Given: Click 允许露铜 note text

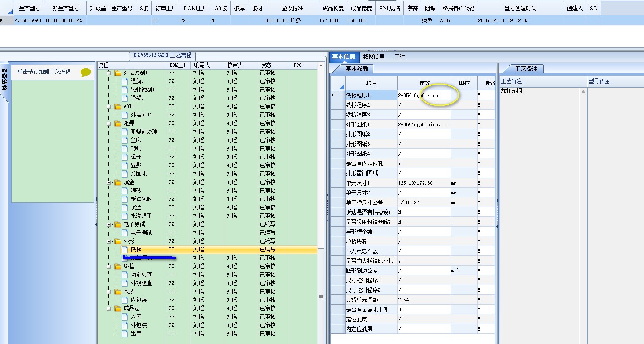Looking at the screenshot, I should tap(512, 90).
